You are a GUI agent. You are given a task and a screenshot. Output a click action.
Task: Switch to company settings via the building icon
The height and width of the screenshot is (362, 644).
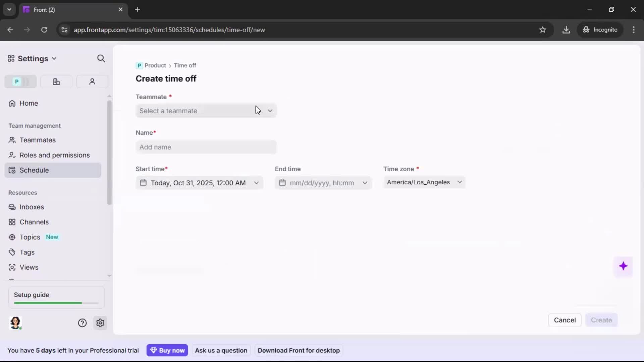click(56, 81)
